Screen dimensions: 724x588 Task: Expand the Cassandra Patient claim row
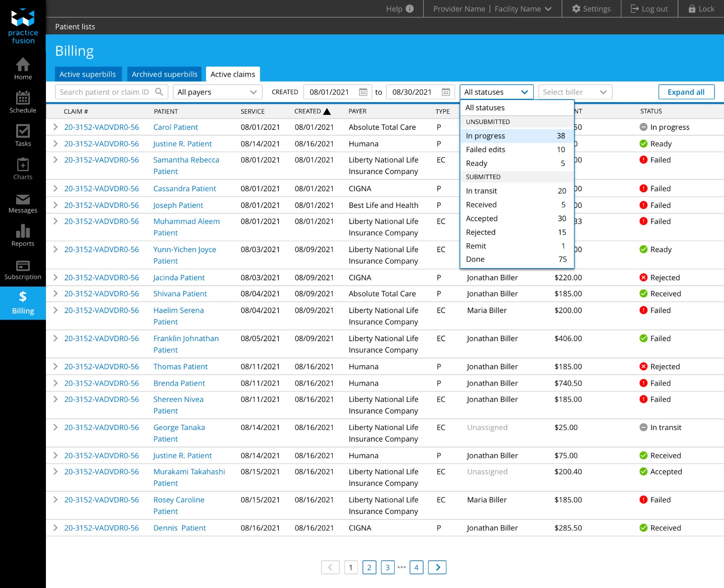click(55, 189)
